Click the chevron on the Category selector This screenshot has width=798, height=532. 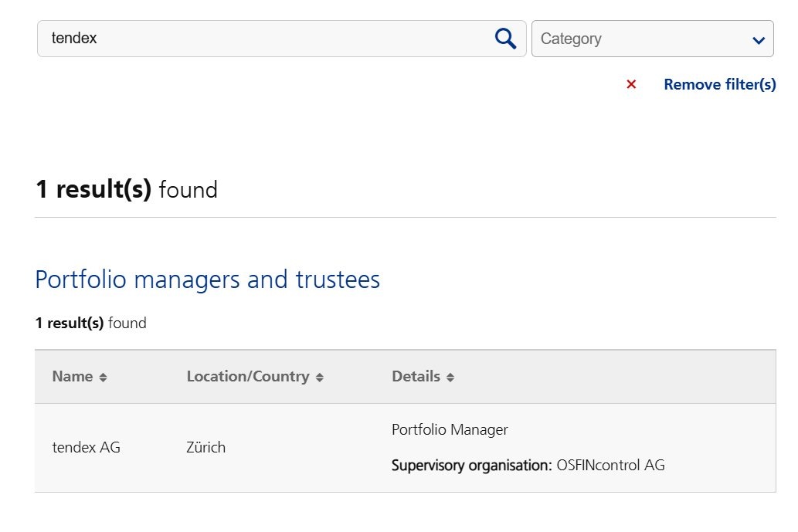click(x=759, y=39)
